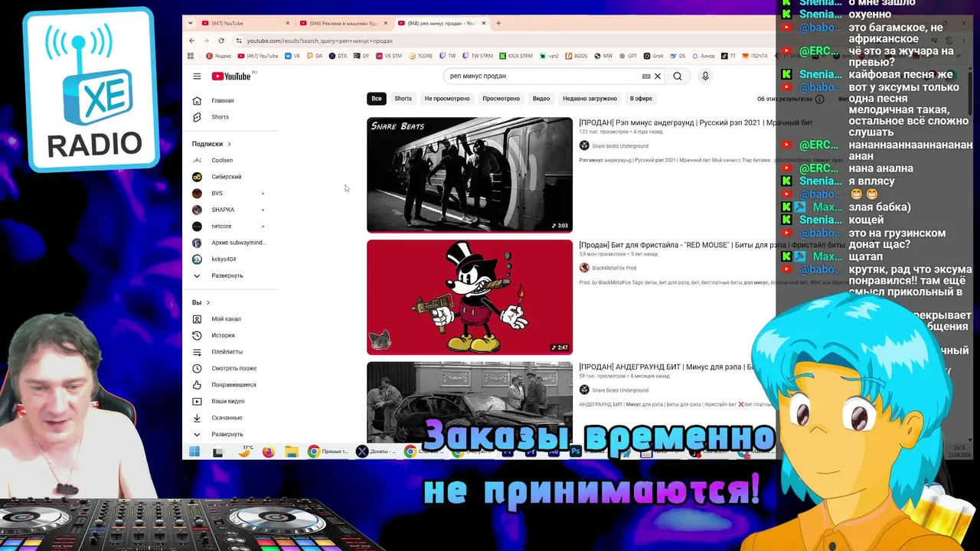
Task: Select the Видео filter chip
Action: pyautogui.click(x=541, y=99)
